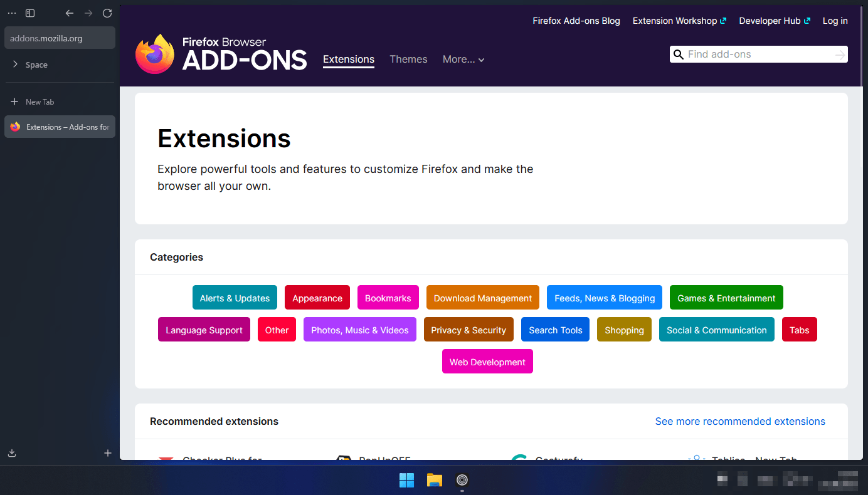
Task: Open the Appearance category
Action: coord(317,298)
